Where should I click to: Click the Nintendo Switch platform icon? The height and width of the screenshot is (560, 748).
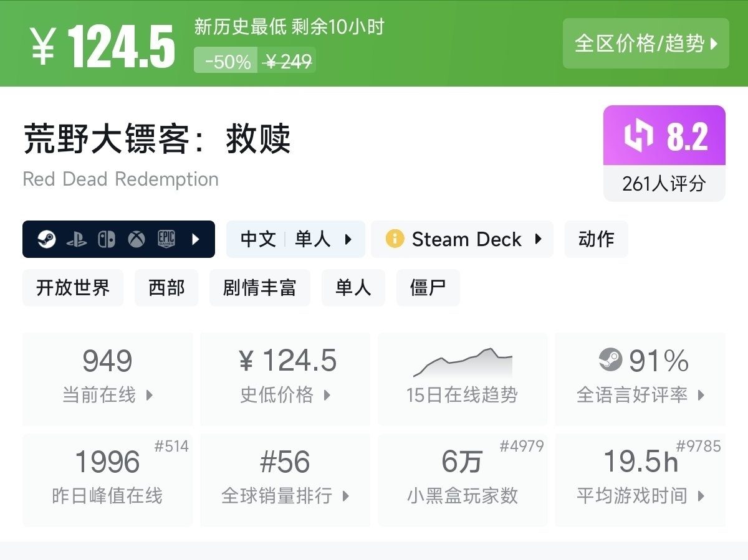107,239
